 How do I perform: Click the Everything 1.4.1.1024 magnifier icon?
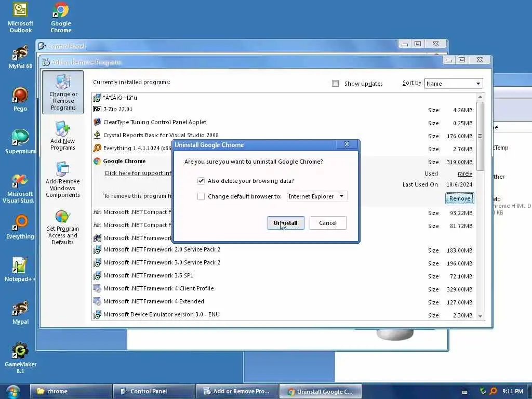coord(97,148)
